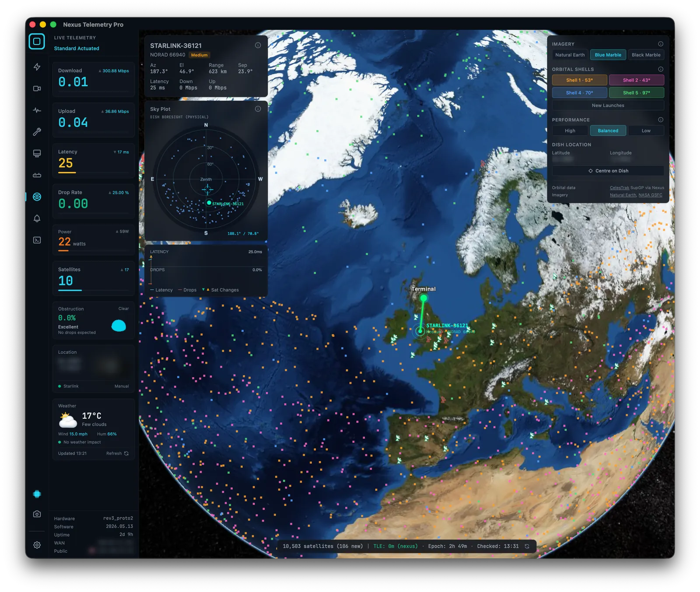
Task: Toggle orbital Shell 4 · 70°
Action: click(579, 93)
